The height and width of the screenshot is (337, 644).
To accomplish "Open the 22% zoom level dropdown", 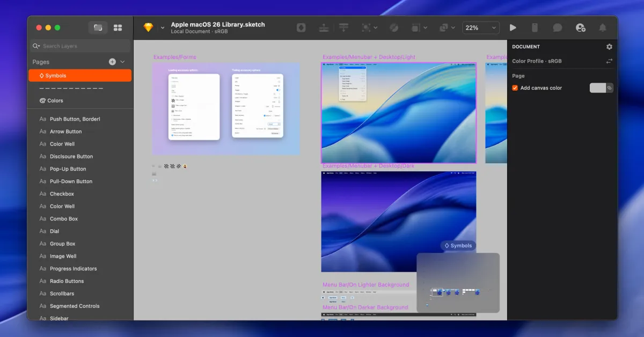I will 481,27.
